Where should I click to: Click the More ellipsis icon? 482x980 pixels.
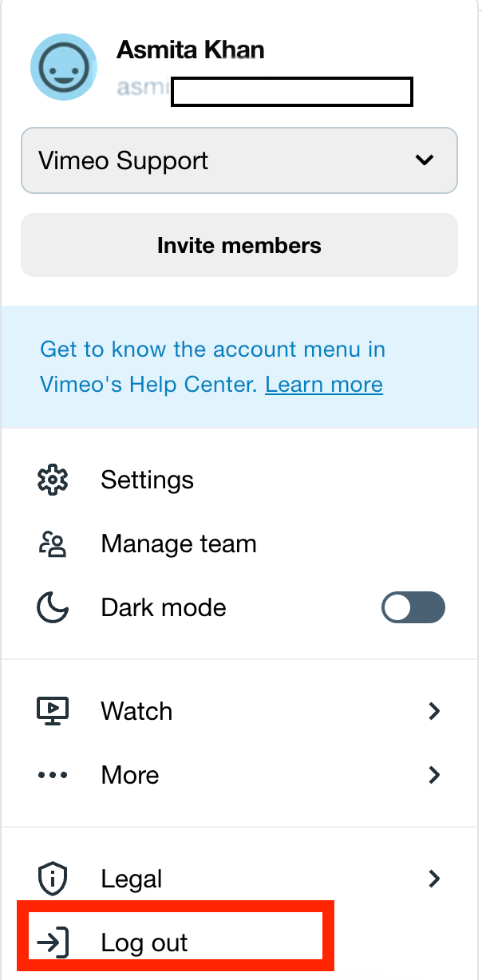(x=52, y=775)
